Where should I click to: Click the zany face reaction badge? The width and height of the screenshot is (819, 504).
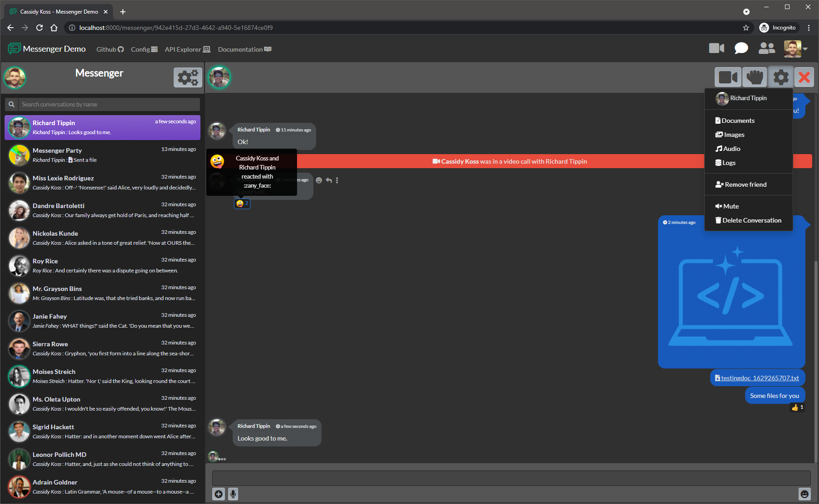242,204
